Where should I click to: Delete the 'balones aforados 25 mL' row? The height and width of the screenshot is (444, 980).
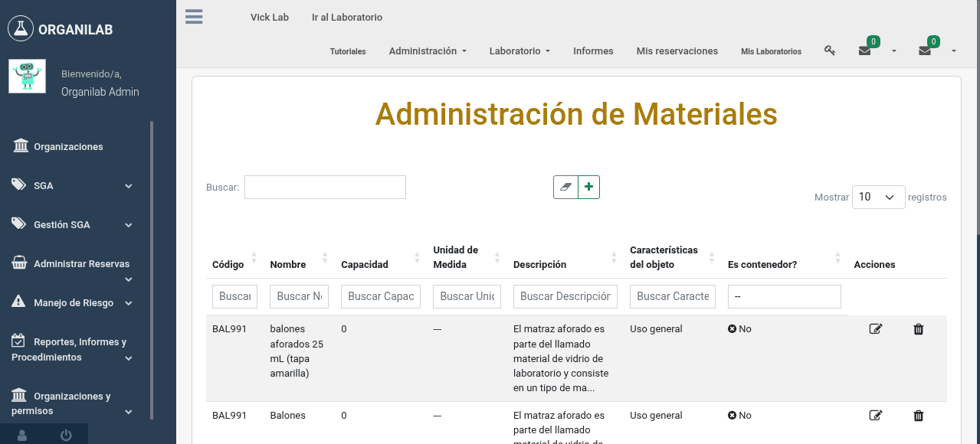pos(919,329)
